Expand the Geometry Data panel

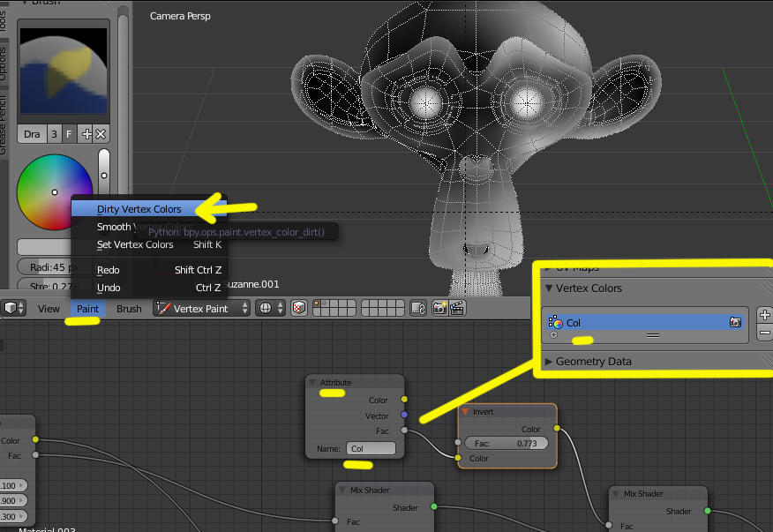tap(548, 362)
